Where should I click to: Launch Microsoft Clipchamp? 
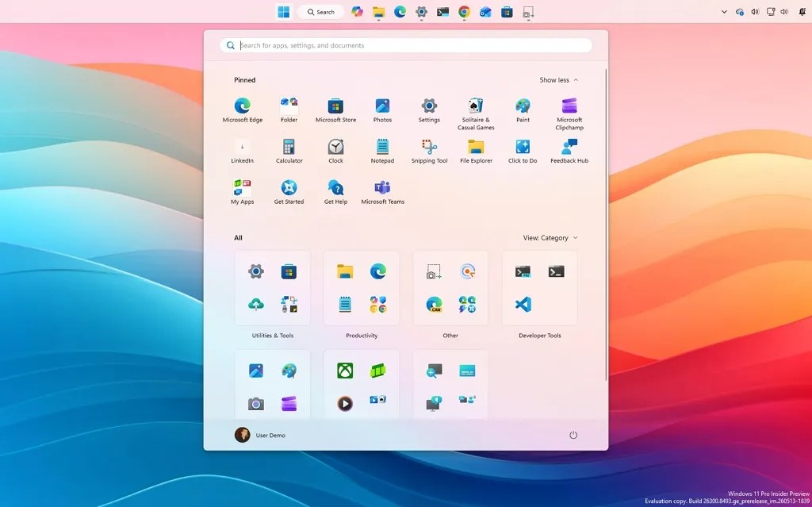[x=569, y=113]
